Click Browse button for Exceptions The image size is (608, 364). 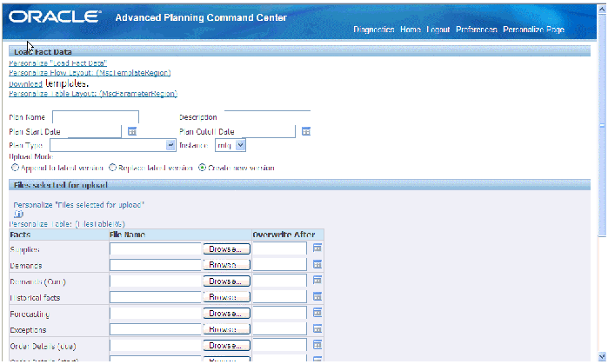click(x=227, y=329)
